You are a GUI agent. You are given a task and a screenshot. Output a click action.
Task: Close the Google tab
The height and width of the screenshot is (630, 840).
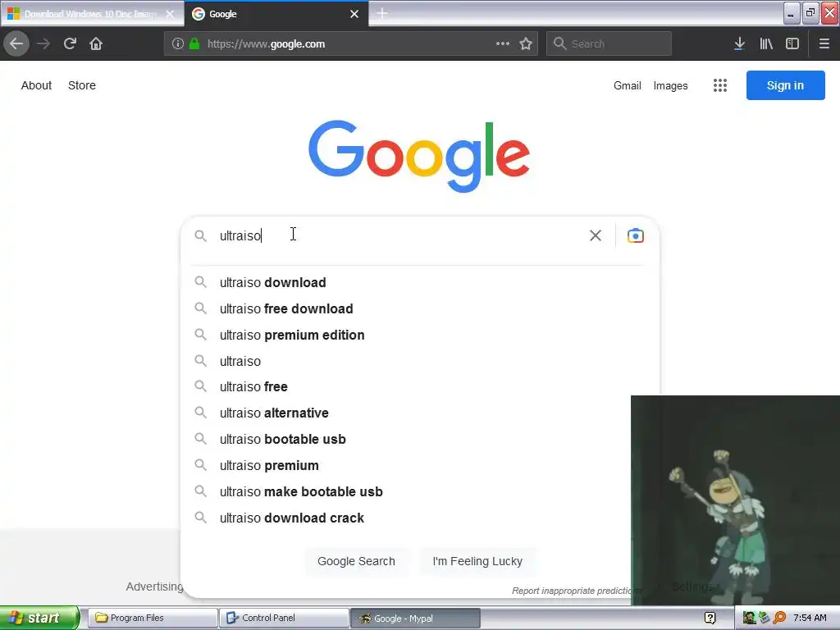coord(354,14)
